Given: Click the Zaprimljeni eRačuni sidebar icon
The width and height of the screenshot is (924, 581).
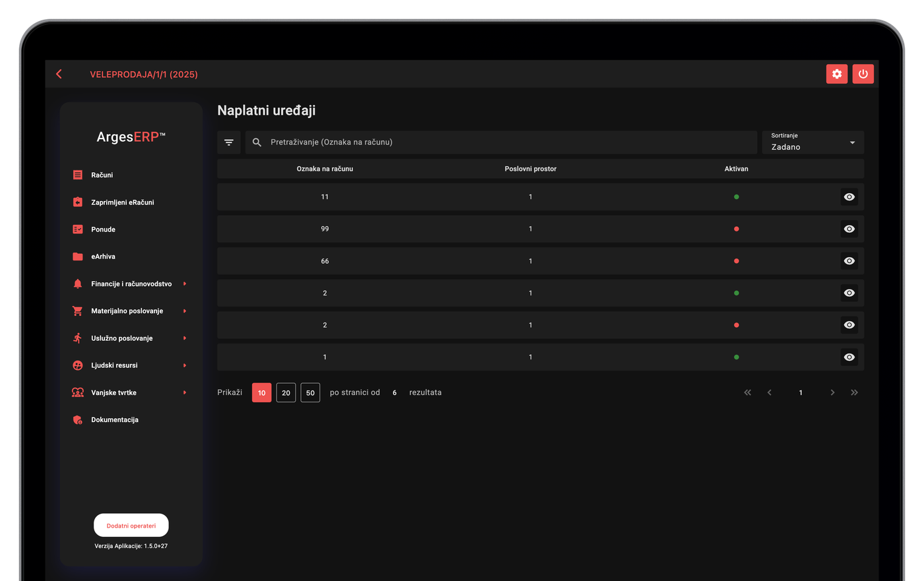Looking at the screenshot, I should point(78,202).
